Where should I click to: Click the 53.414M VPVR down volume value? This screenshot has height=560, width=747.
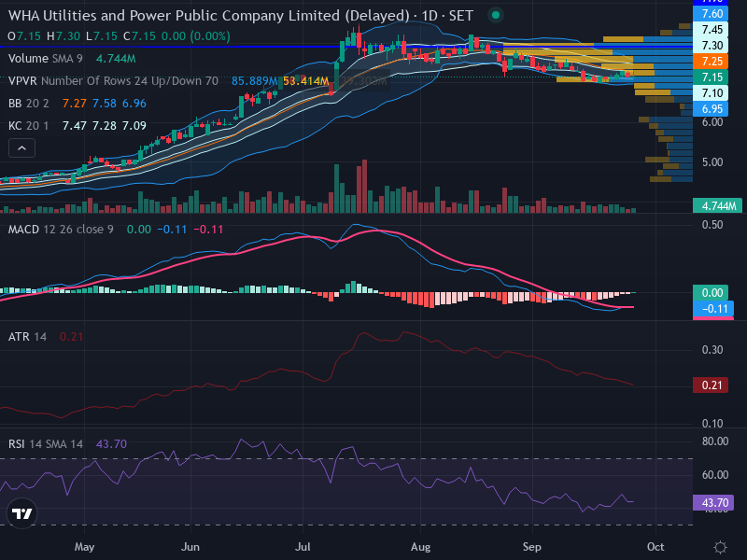[305, 81]
